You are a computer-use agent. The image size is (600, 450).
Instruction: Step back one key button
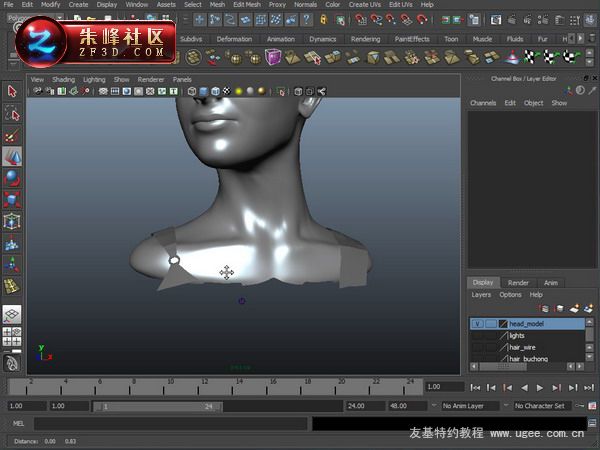pyautogui.click(x=508, y=388)
